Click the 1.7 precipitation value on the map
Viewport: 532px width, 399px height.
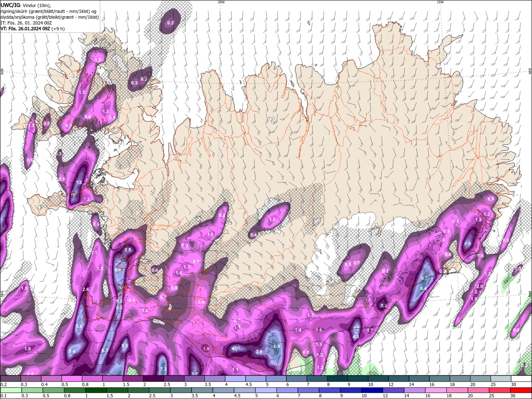click(x=370, y=330)
